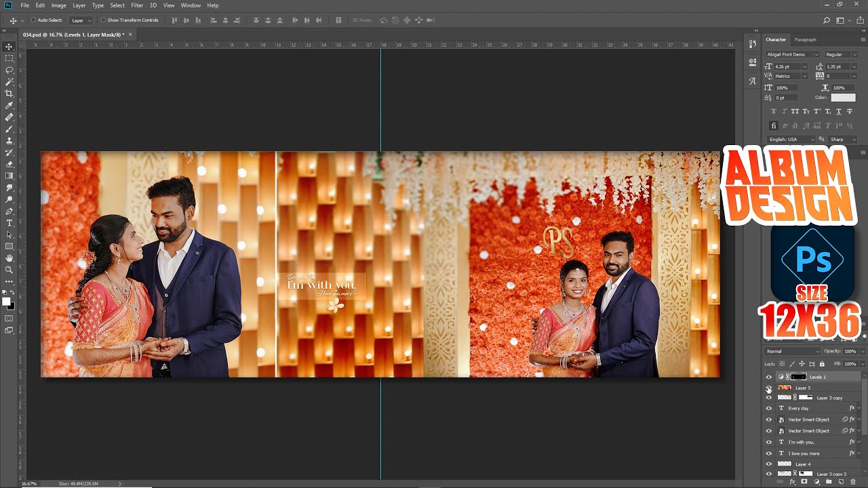Select the Move tool
868x488 pixels.
[9, 47]
